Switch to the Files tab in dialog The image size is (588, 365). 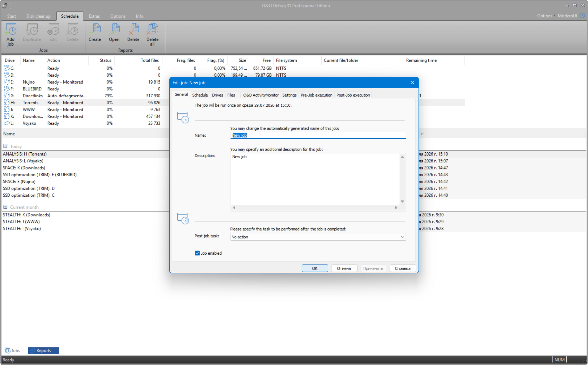click(231, 95)
